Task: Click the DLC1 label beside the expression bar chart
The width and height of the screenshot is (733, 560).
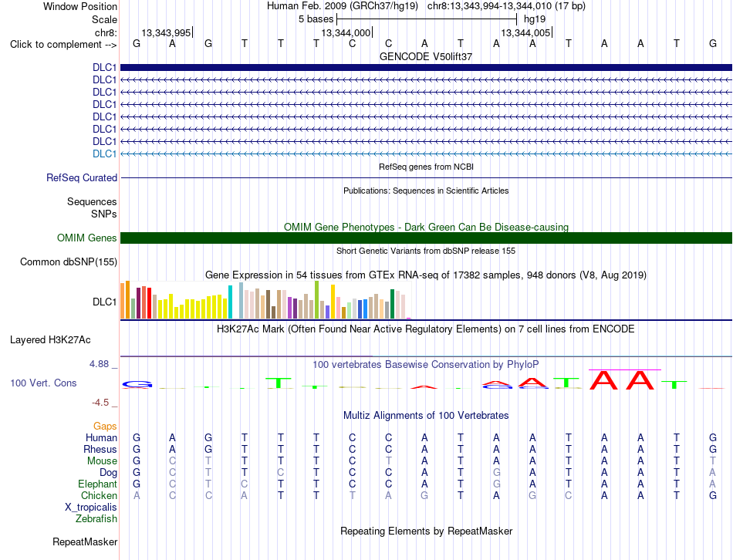Action: (x=104, y=302)
